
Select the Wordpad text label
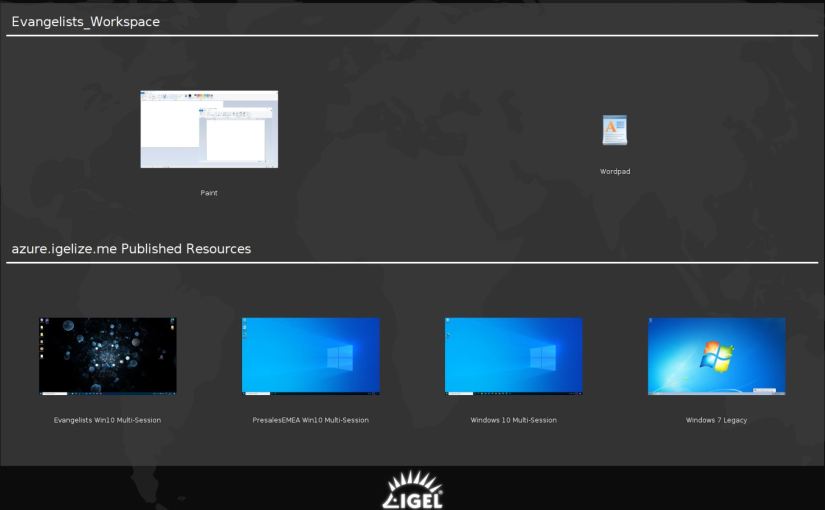[x=614, y=171]
